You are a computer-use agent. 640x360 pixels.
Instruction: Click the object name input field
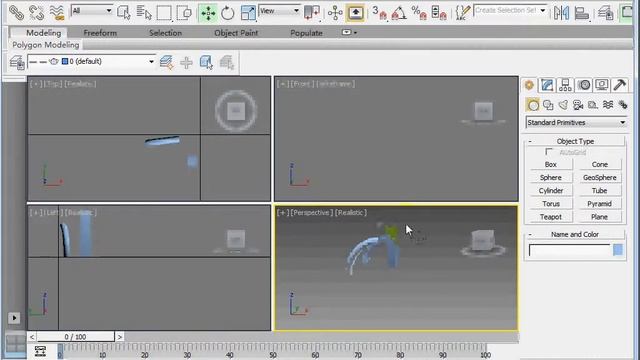569,250
